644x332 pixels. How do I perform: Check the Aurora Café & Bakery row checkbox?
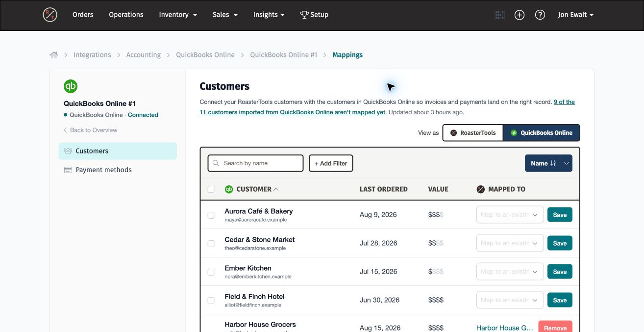pyautogui.click(x=211, y=215)
